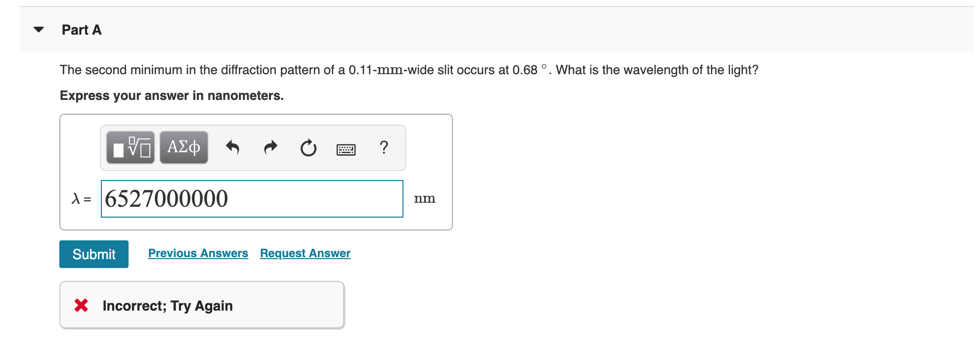Click the red X icon in the feedback box
Viewport: 980px width, 364px height.
(82, 305)
